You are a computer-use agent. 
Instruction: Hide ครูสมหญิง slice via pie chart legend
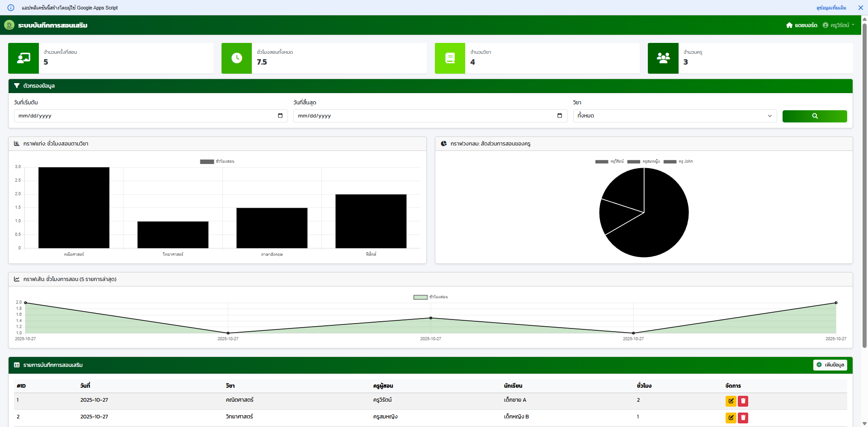(x=643, y=161)
